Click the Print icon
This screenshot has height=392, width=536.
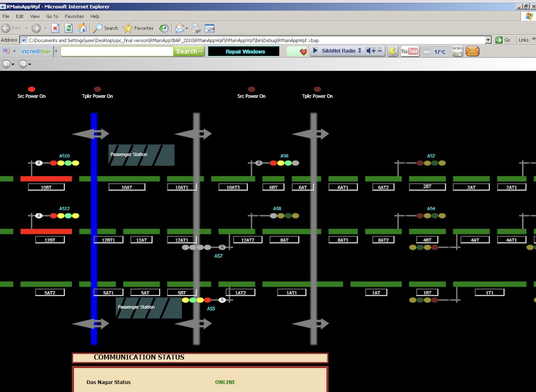tap(196, 28)
